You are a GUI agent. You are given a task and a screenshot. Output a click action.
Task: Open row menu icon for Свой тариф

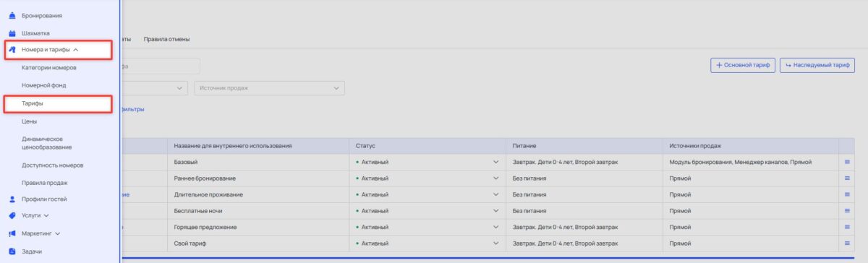coord(846,243)
